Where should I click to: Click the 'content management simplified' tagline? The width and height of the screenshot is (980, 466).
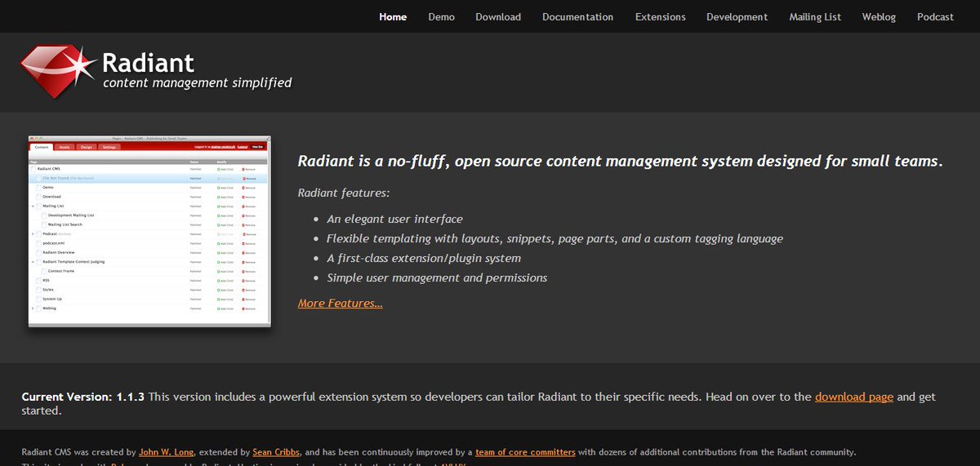click(197, 82)
